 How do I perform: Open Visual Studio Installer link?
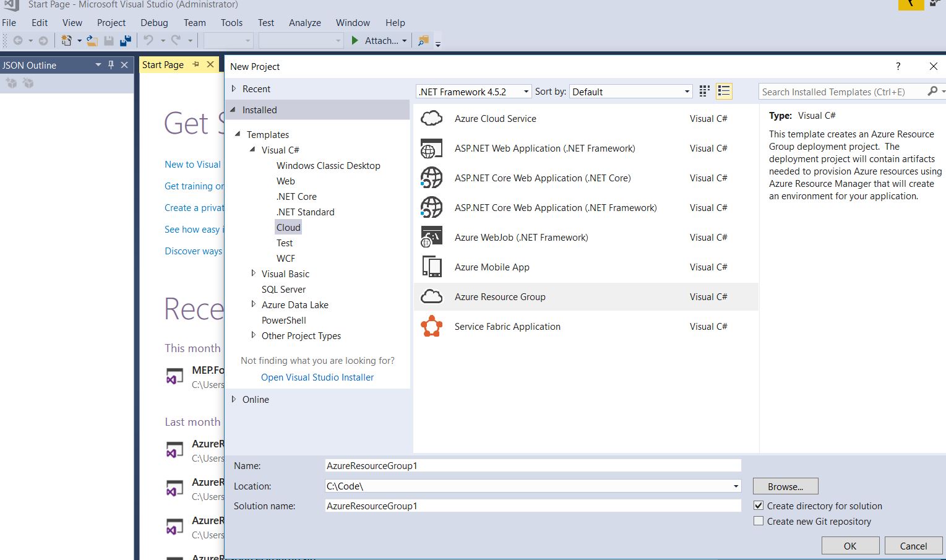(x=317, y=377)
